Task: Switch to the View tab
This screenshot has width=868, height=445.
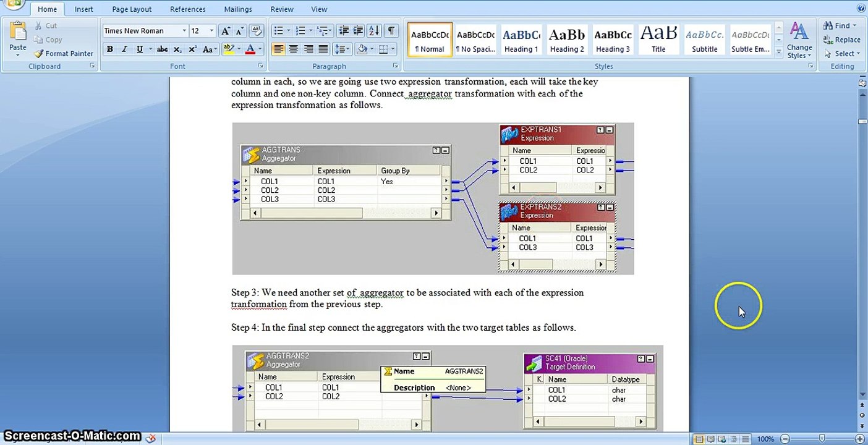Action: point(319,9)
